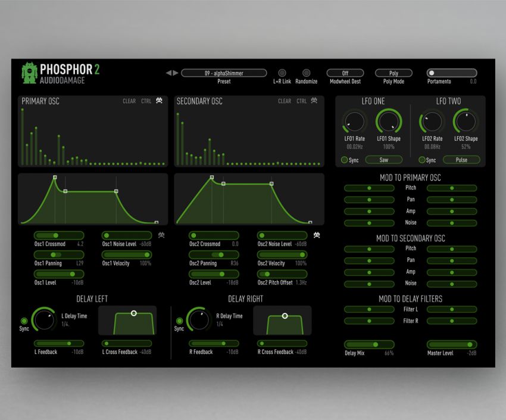Click CLEAR in Primary Osc
This screenshot has width=506, height=420.
tap(129, 101)
